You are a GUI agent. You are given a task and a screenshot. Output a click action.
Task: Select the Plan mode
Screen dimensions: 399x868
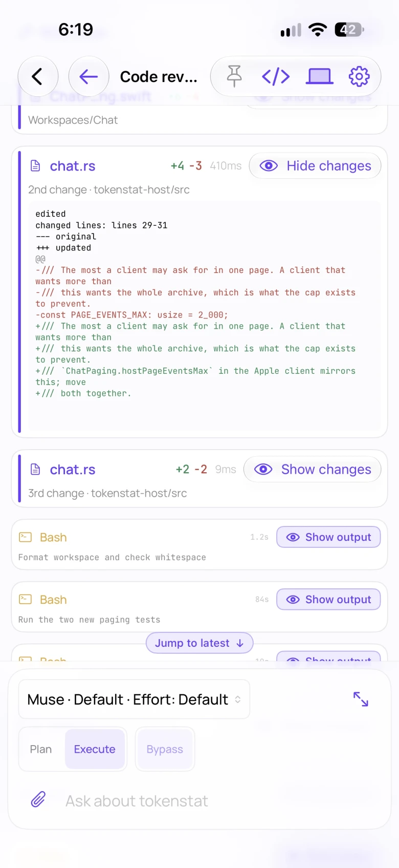pyautogui.click(x=41, y=749)
